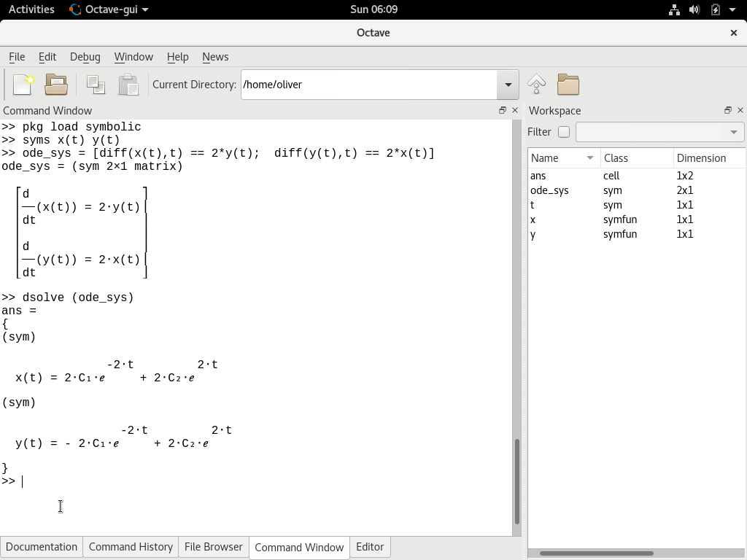Viewport: 747px width, 560px height.
Task: Select the Command Window tab
Action: [x=299, y=547]
